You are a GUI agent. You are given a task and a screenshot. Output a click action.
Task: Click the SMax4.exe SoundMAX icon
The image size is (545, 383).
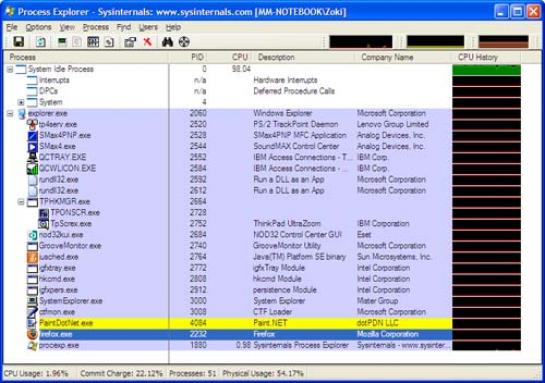(x=32, y=147)
